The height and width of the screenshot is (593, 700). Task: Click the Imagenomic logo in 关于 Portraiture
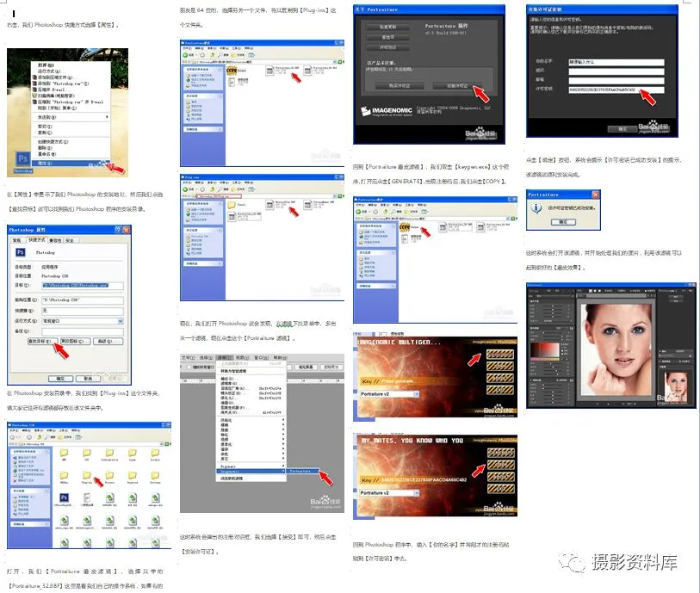tap(387, 111)
